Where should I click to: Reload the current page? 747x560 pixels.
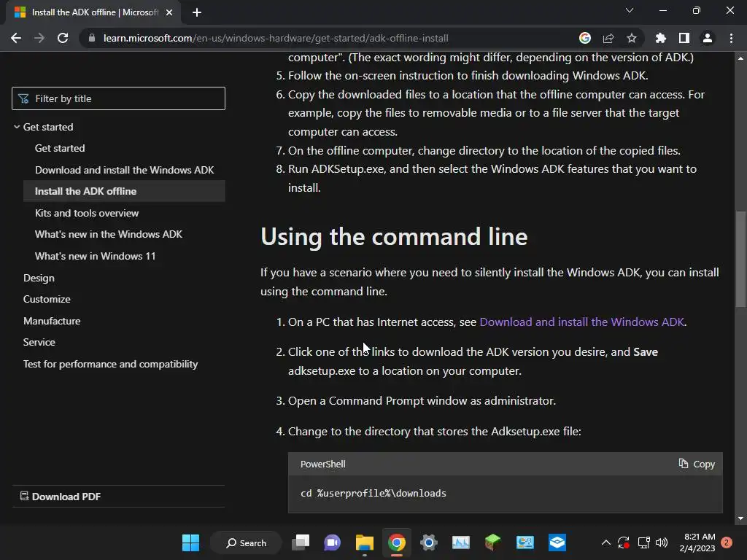63,38
